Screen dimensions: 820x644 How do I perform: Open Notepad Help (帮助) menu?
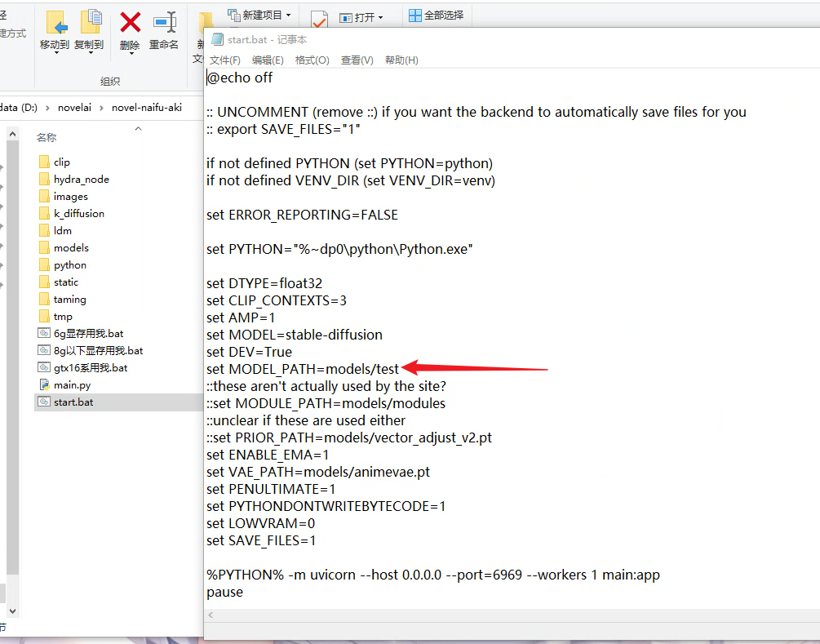(x=401, y=60)
